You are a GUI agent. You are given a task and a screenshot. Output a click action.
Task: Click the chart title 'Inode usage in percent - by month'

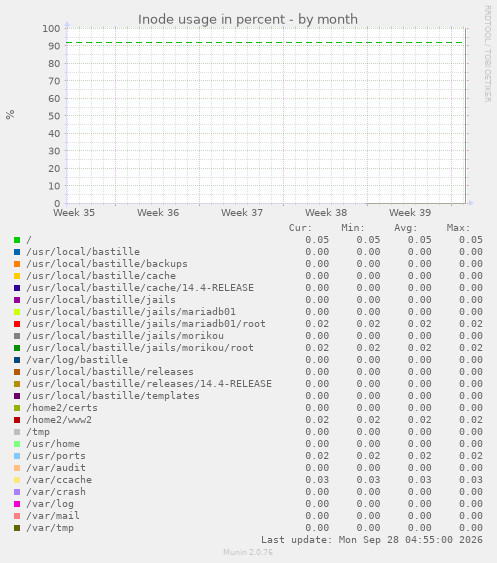point(248,19)
